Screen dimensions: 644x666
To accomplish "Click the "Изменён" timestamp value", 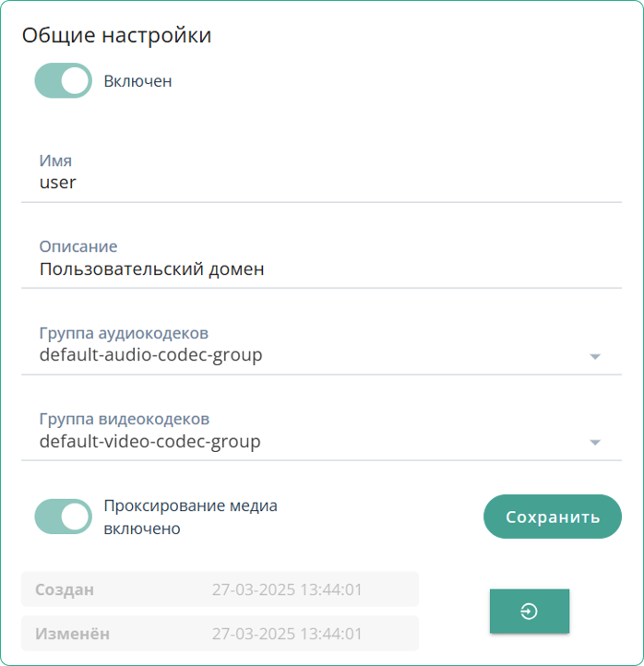I will 287,634.
